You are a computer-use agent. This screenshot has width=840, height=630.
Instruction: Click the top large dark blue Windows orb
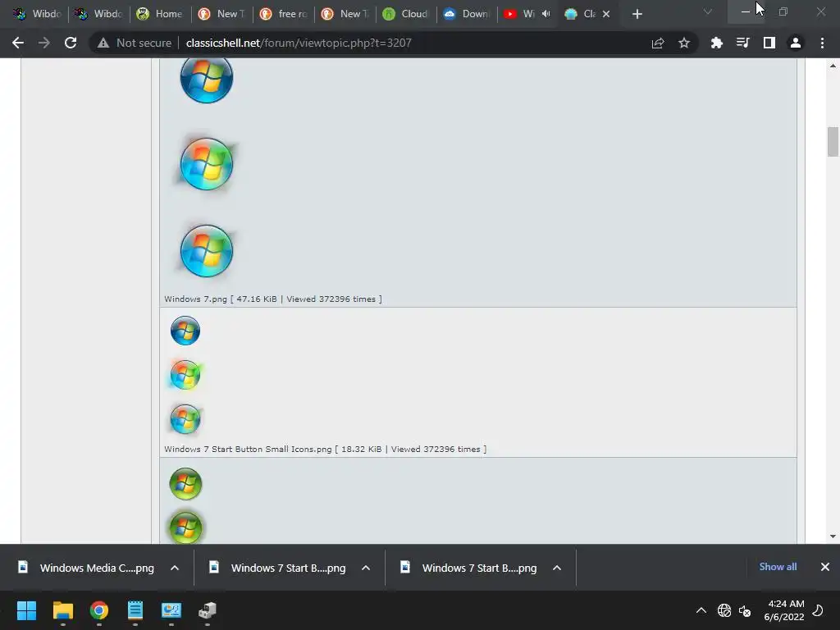coord(207,78)
